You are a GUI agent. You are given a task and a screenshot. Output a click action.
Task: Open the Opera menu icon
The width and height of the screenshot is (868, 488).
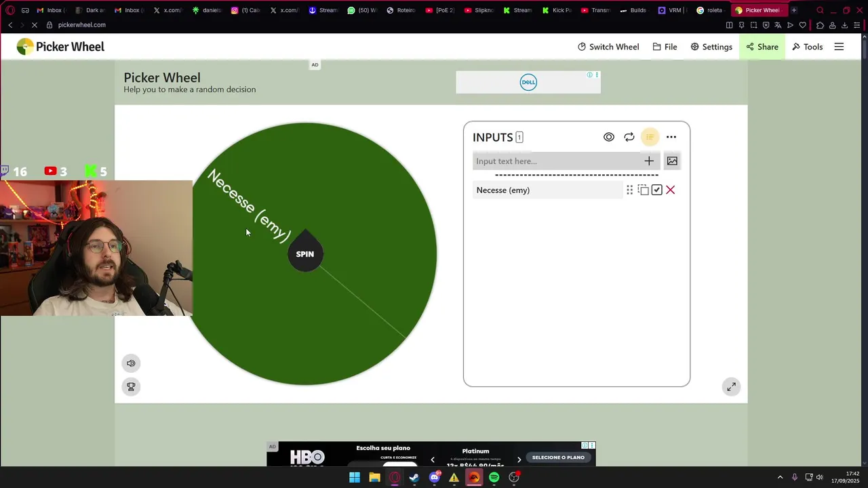tap(10, 10)
